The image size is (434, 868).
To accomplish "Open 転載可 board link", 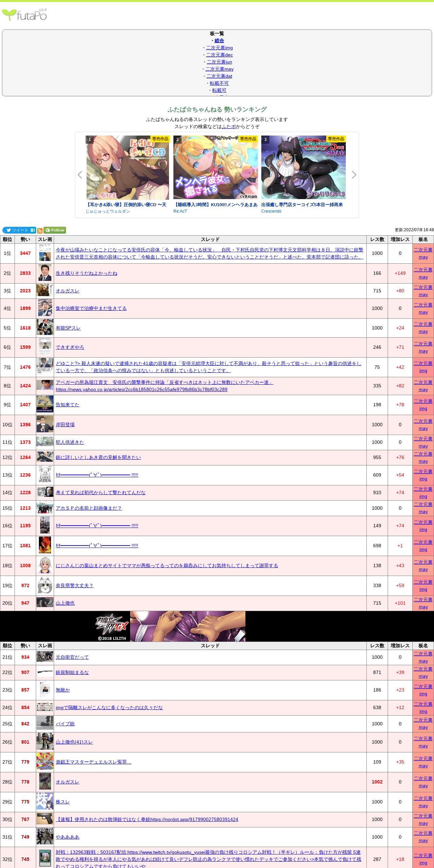I will coord(219,90).
